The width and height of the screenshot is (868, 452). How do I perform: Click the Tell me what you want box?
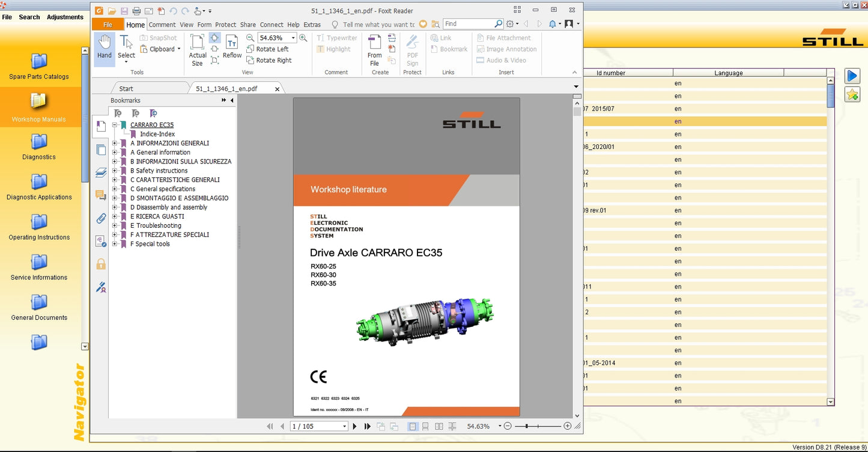coord(378,25)
